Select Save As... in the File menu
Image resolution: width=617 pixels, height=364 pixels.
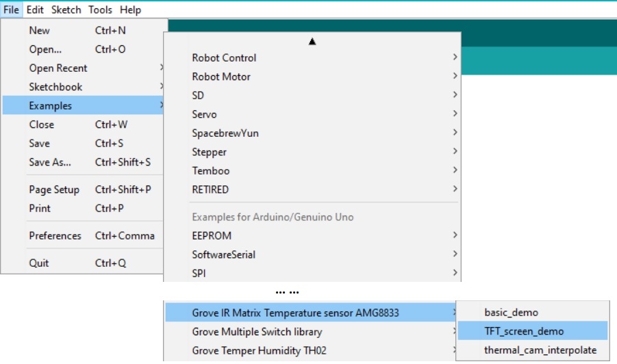83,162
